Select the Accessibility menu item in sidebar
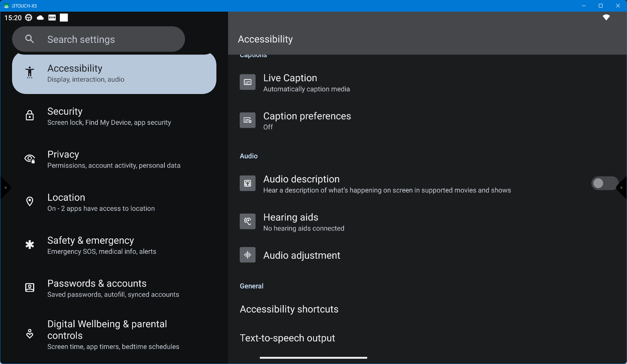This screenshot has width=627, height=364. [114, 73]
